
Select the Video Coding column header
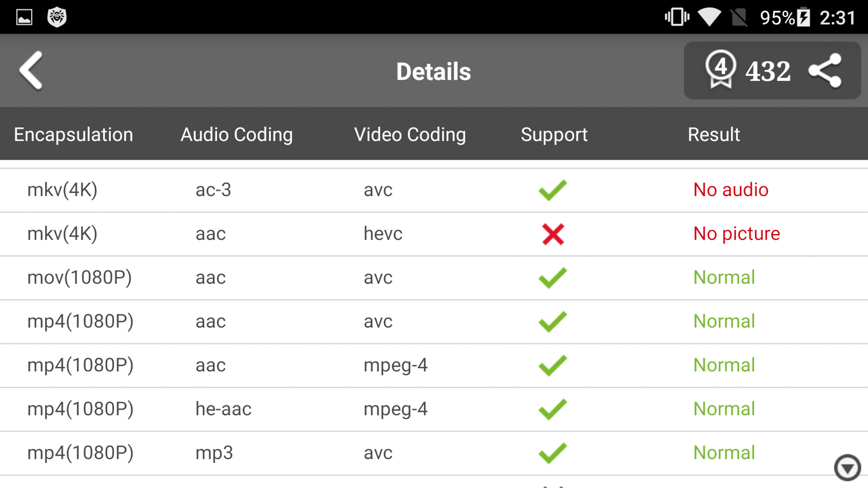pos(410,135)
